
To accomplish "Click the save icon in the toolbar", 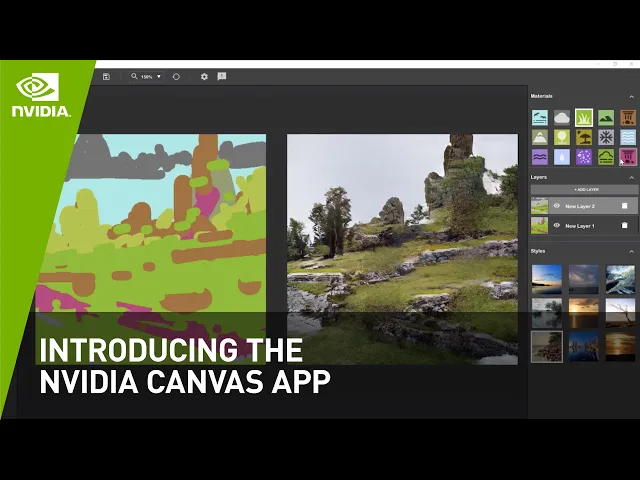I will [x=106, y=77].
